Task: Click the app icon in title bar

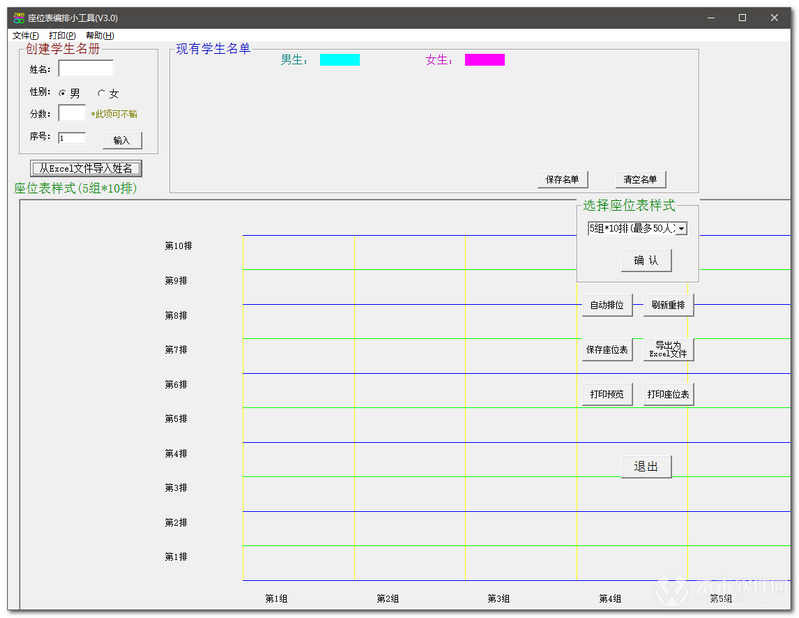Action: pyautogui.click(x=19, y=18)
